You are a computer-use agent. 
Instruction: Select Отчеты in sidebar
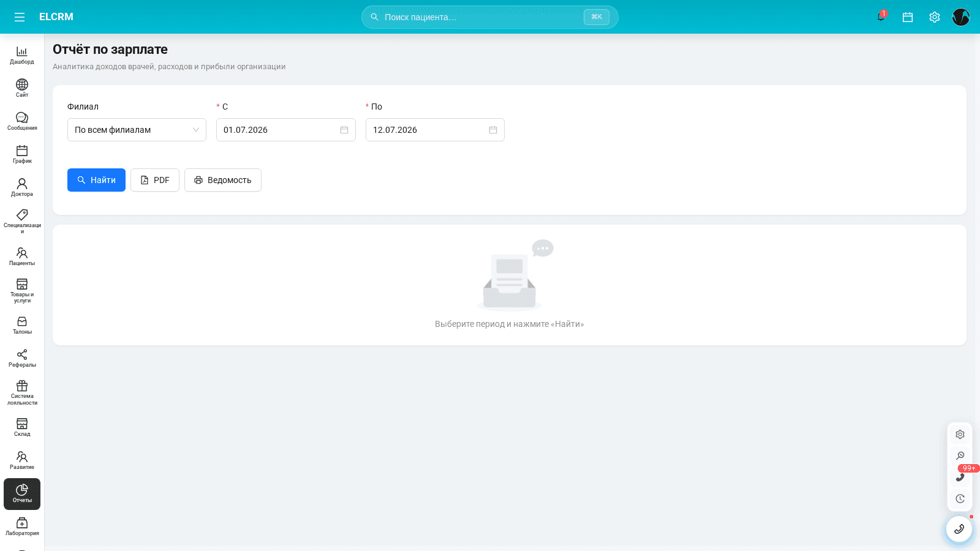pyautogui.click(x=22, y=494)
